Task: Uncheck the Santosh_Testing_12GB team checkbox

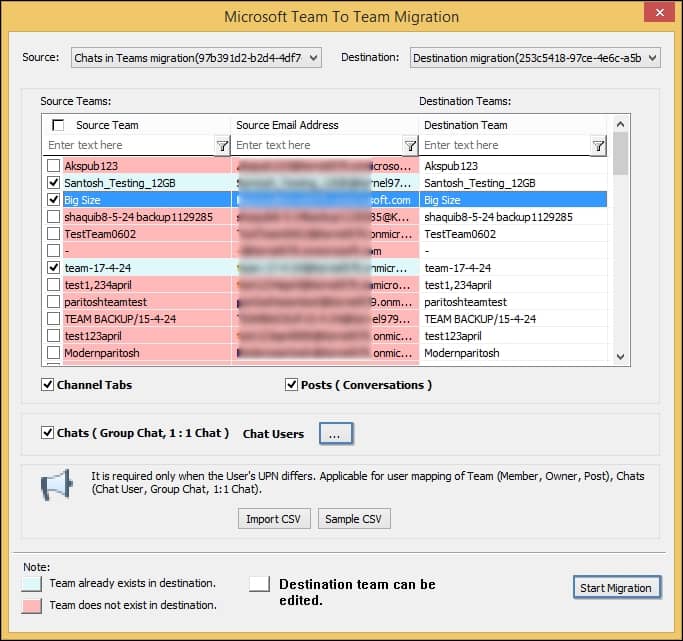Action: pos(54,182)
